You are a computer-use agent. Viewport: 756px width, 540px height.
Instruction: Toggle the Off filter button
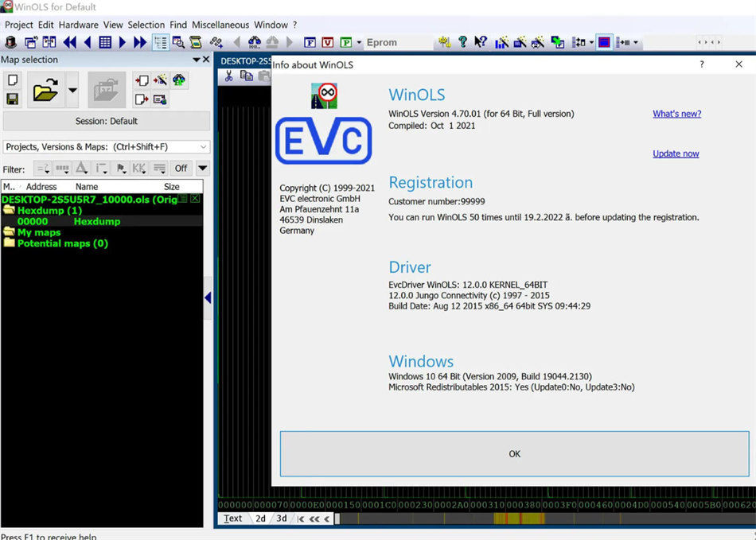(x=182, y=167)
